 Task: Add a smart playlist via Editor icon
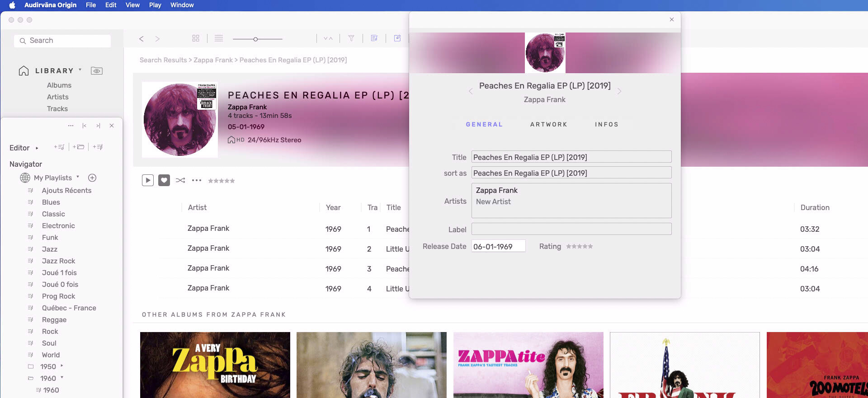98,147
